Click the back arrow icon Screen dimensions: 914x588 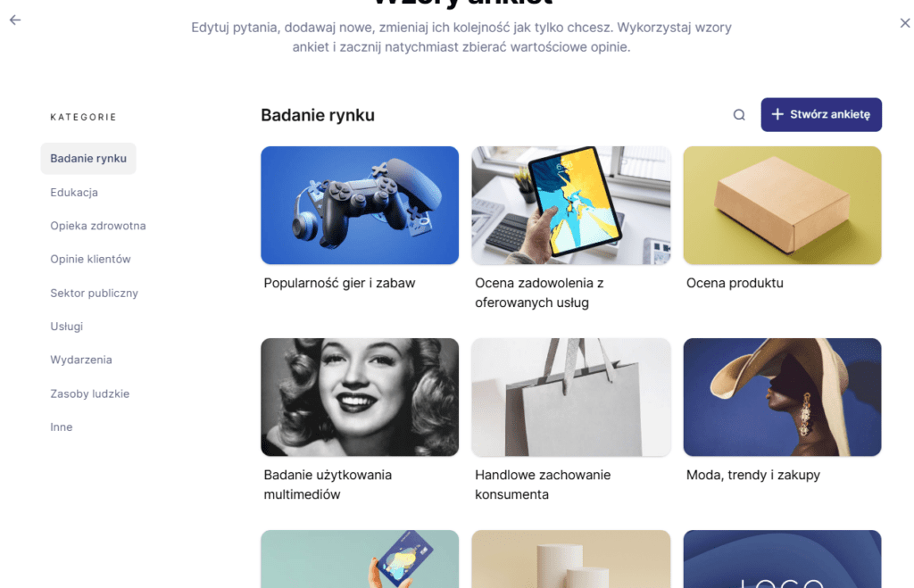(x=15, y=20)
